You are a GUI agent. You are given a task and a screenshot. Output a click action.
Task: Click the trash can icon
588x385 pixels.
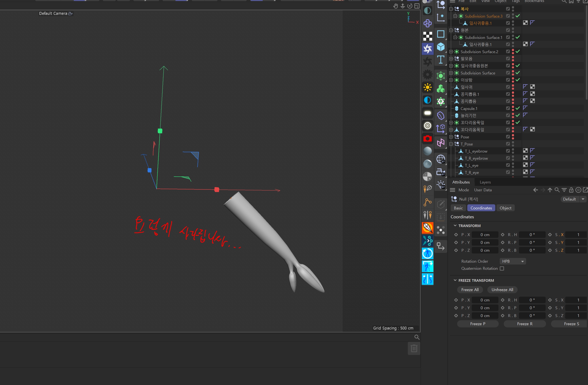click(x=414, y=349)
